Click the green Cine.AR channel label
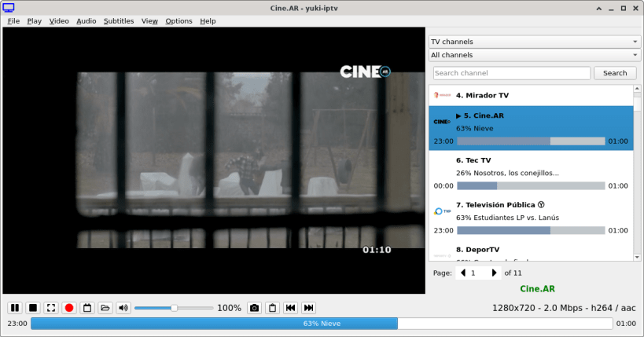 537,289
